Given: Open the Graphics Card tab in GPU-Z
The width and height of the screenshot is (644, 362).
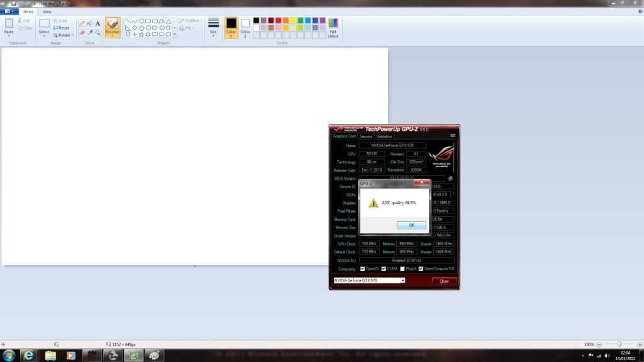Looking at the screenshot, I should (x=344, y=136).
